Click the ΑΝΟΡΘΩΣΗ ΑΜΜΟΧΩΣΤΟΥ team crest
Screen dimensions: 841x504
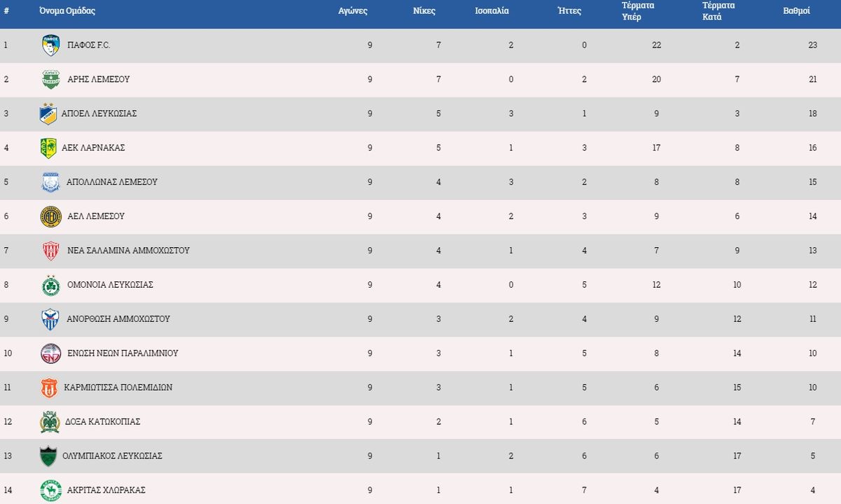pos(50,319)
